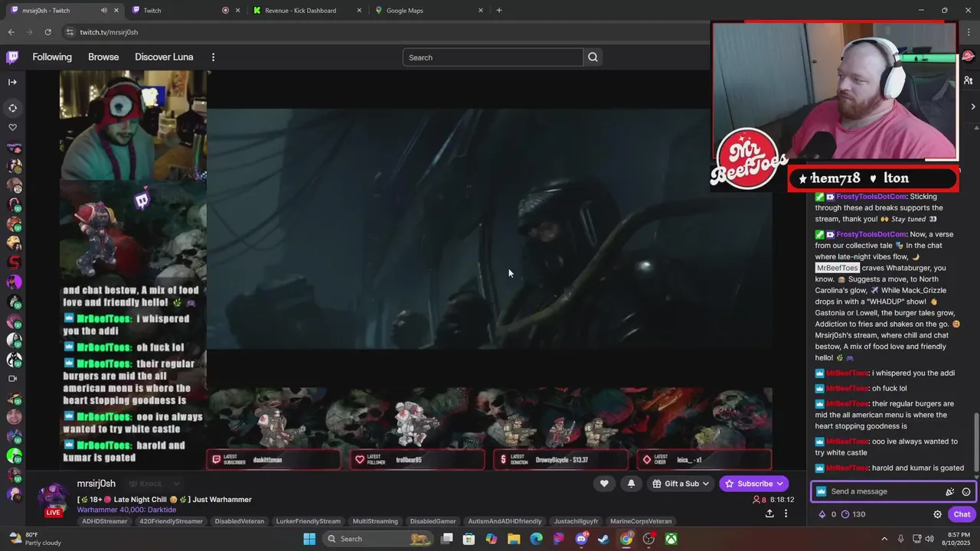Open a new browser tab
The image size is (980, 551).
tap(499, 11)
